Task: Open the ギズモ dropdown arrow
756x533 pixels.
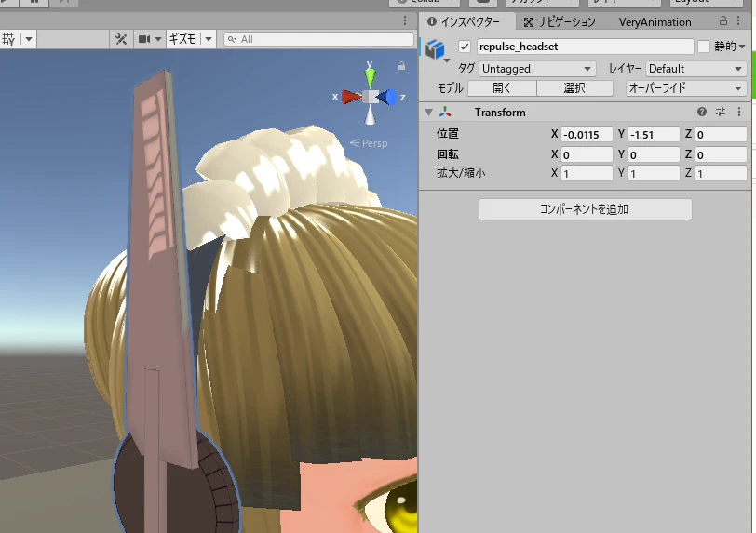Action: coord(209,39)
